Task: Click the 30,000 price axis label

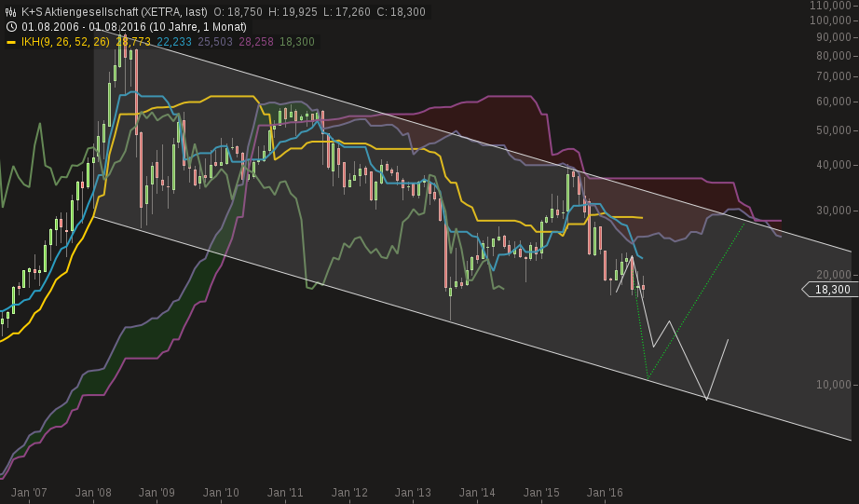Action: 833,211
